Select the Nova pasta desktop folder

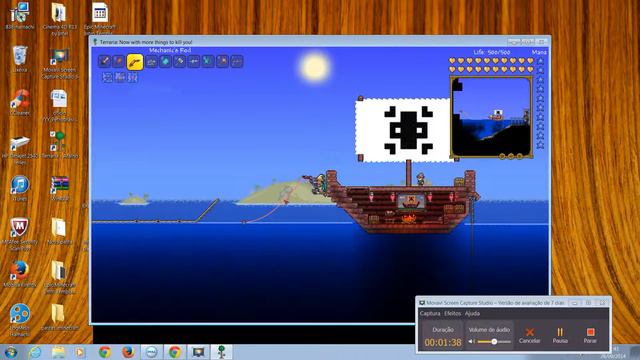coord(60,231)
